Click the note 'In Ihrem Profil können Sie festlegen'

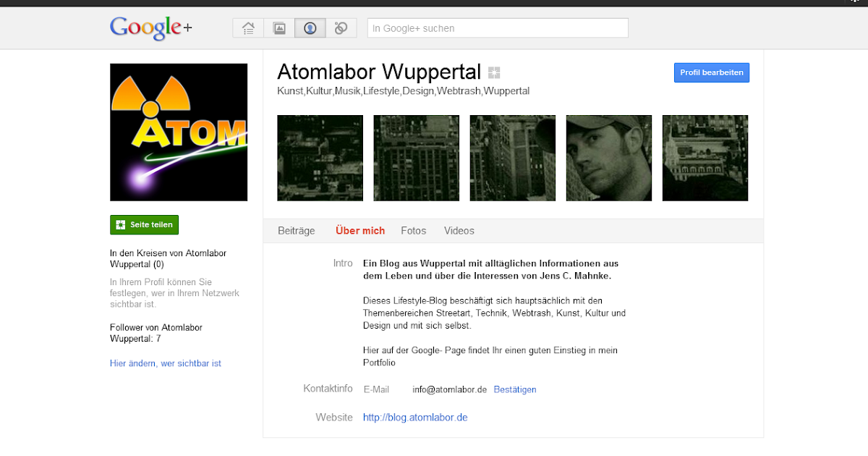pyautogui.click(x=174, y=293)
